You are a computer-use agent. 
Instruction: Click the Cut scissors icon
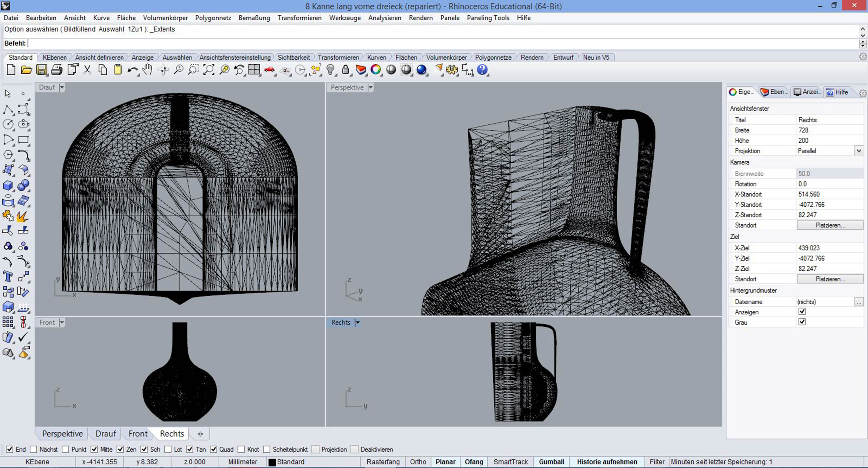pyautogui.click(x=87, y=70)
